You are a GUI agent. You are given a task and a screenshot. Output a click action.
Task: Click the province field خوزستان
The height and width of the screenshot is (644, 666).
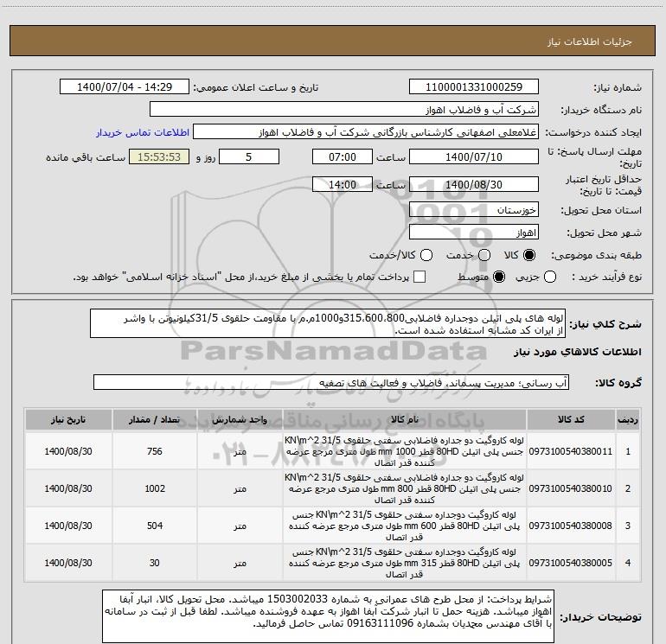474,210
